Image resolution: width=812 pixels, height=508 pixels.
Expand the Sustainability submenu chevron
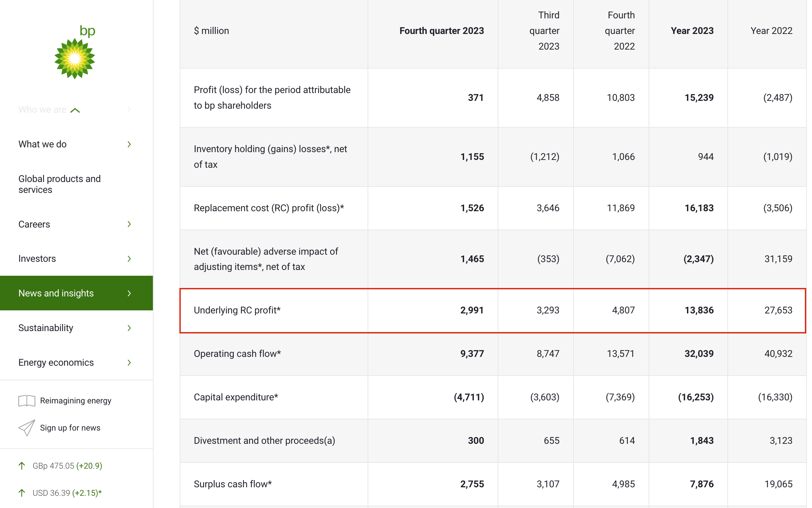[x=129, y=328]
